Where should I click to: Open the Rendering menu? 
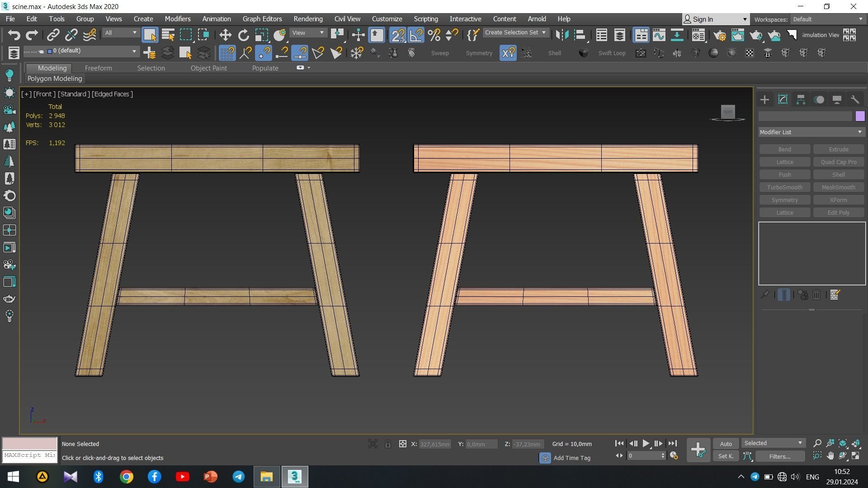point(308,19)
